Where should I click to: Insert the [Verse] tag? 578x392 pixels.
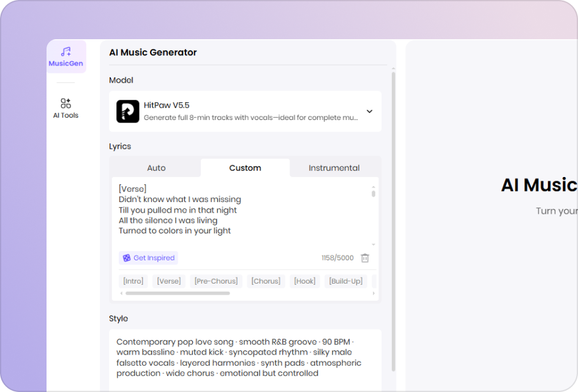[168, 281]
